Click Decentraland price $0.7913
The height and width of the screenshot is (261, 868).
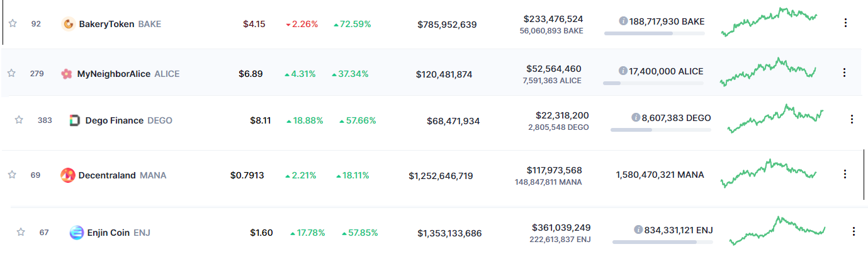click(x=247, y=175)
